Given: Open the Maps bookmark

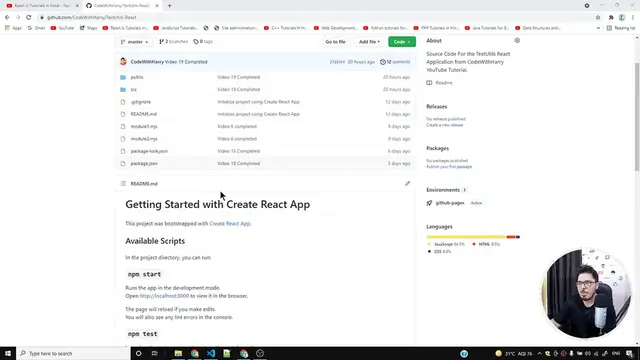Looking at the screenshot, I should (x=89, y=28).
